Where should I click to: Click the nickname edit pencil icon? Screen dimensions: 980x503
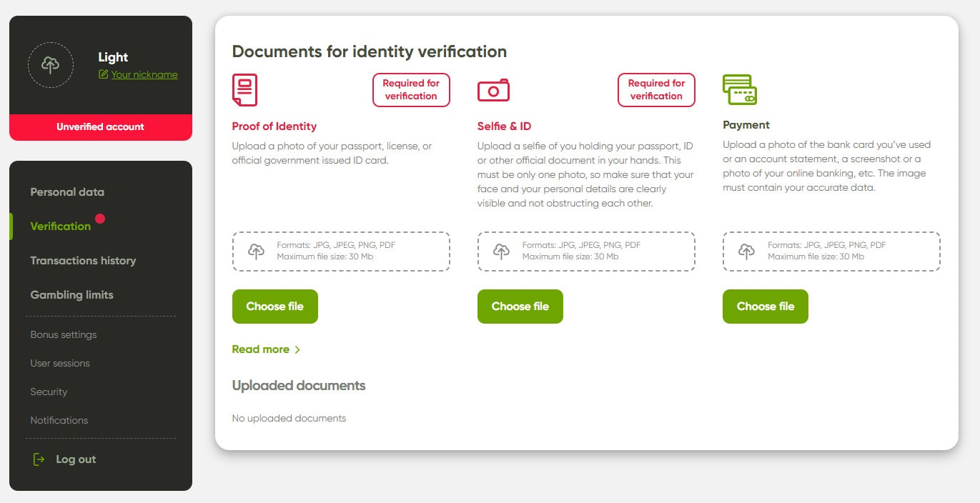[x=104, y=74]
